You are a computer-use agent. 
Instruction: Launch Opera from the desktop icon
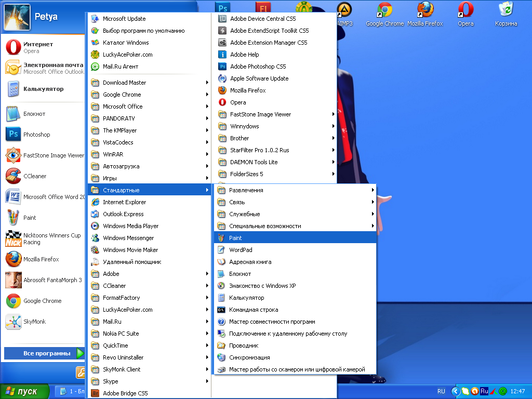(x=465, y=11)
